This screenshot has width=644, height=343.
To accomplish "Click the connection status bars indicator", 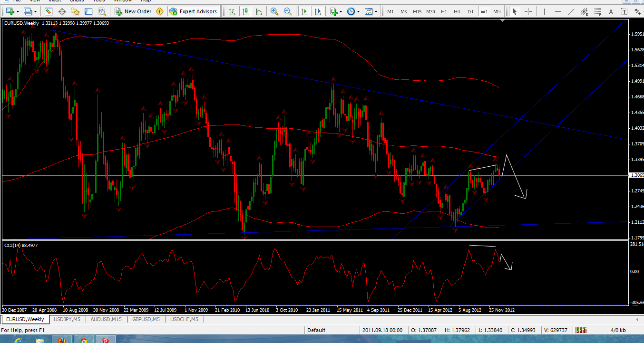I will tap(582, 330).
